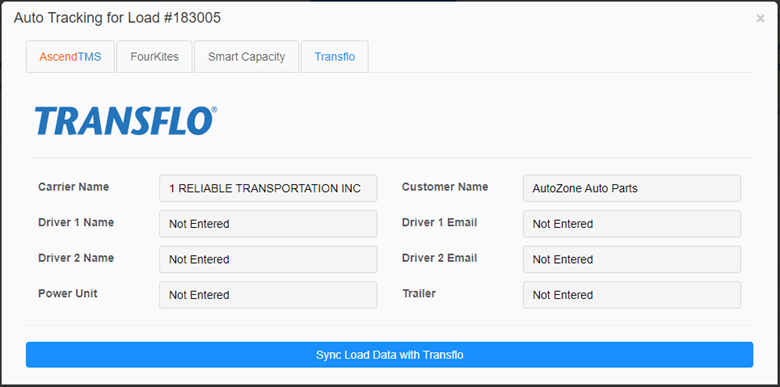The width and height of the screenshot is (780, 387).
Task: Click the Customer Name label
Action: tap(445, 187)
